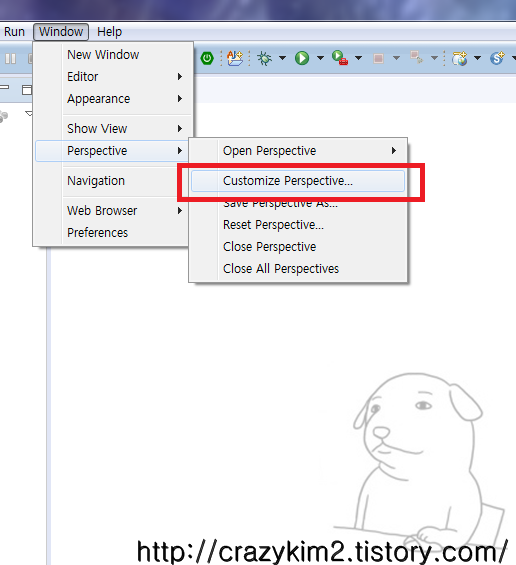The image size is (516, 565).
Task: Click the new Spring starter S icon
Action: 498,58
